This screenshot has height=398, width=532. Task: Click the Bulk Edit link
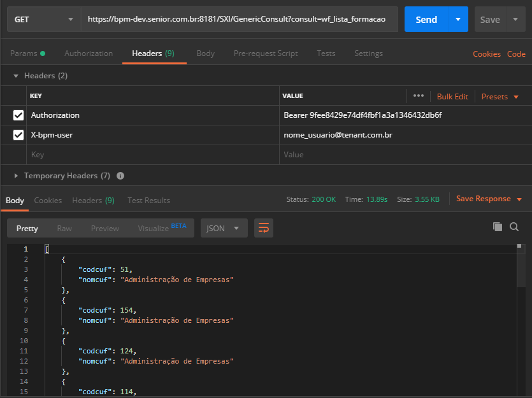tap(452, 97)
